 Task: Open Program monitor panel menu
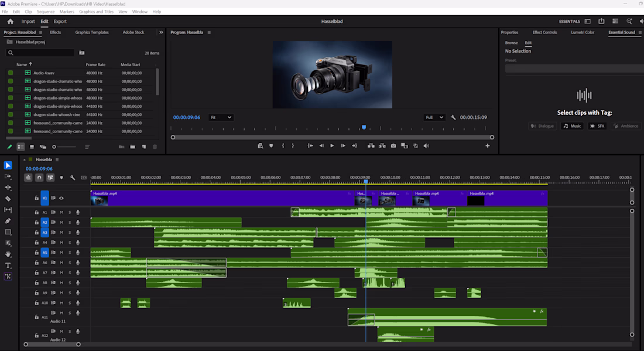coord(209,32)
